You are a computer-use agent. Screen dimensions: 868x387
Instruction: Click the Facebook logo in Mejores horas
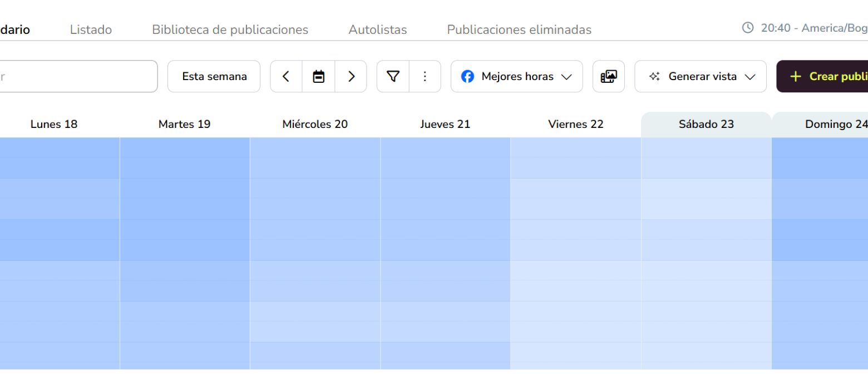click(x=467, y=76)
